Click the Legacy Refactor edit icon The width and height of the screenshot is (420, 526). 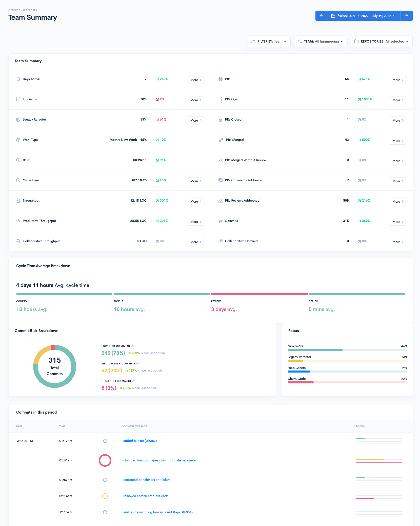coord(18,120)
